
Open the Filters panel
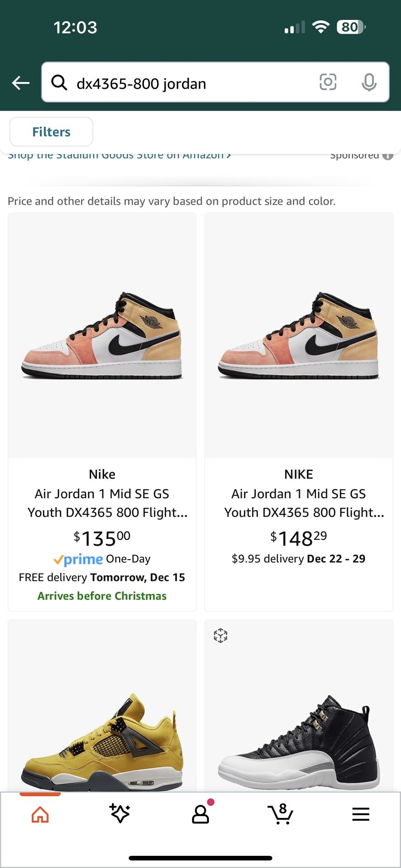(x=51, y=132)
